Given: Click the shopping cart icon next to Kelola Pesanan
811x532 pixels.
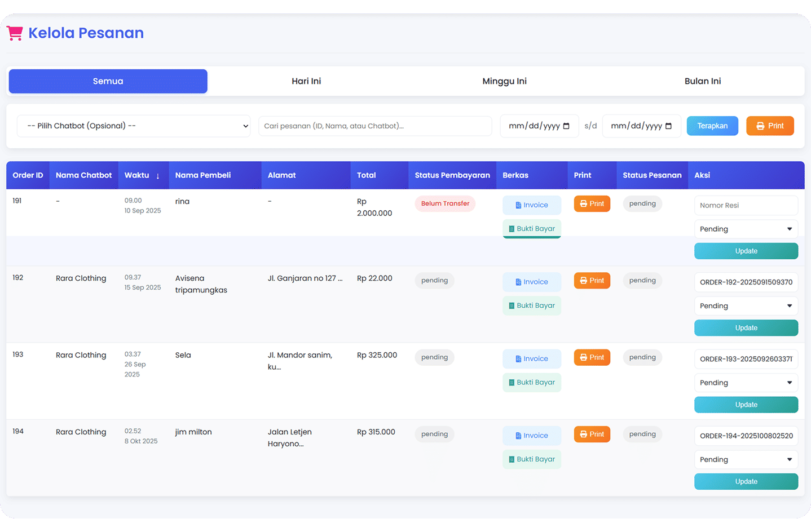Looking at the screenshot, I should [15, 32].
